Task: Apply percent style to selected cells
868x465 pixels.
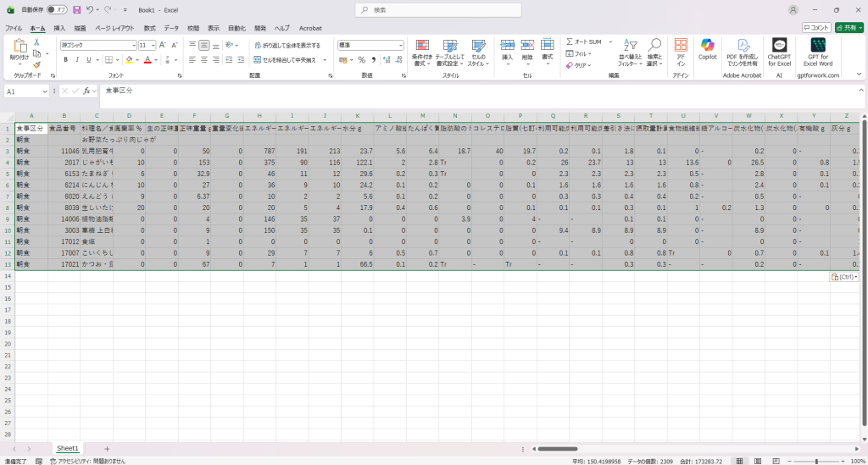Action: pos(361,60)
